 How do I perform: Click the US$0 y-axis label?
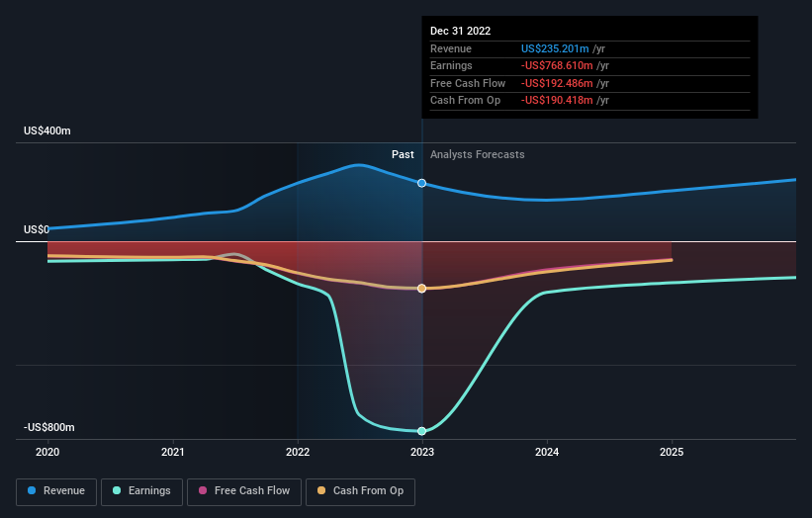(x=37, y=229)
